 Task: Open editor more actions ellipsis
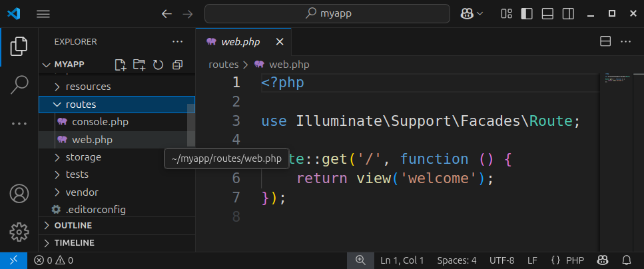[x=625, y=41]
